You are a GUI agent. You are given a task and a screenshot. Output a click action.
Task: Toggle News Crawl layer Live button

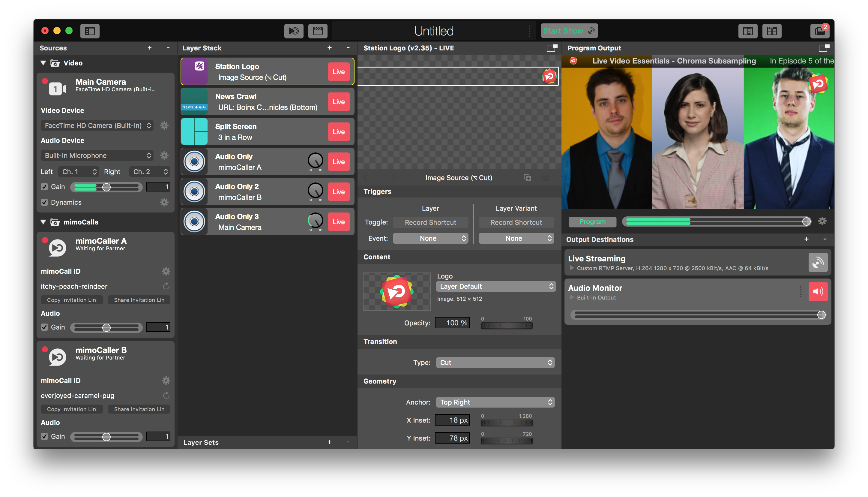(x=338, y=102)
